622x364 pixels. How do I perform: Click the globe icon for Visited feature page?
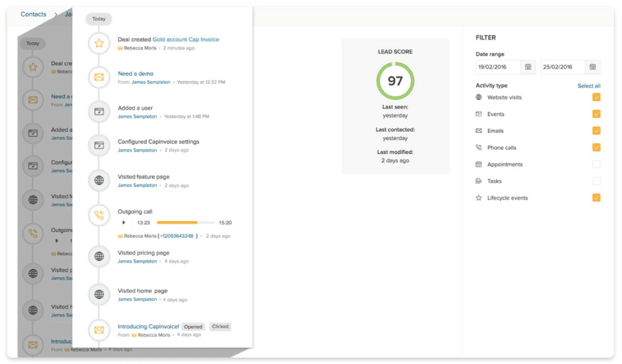pos(98,181)
